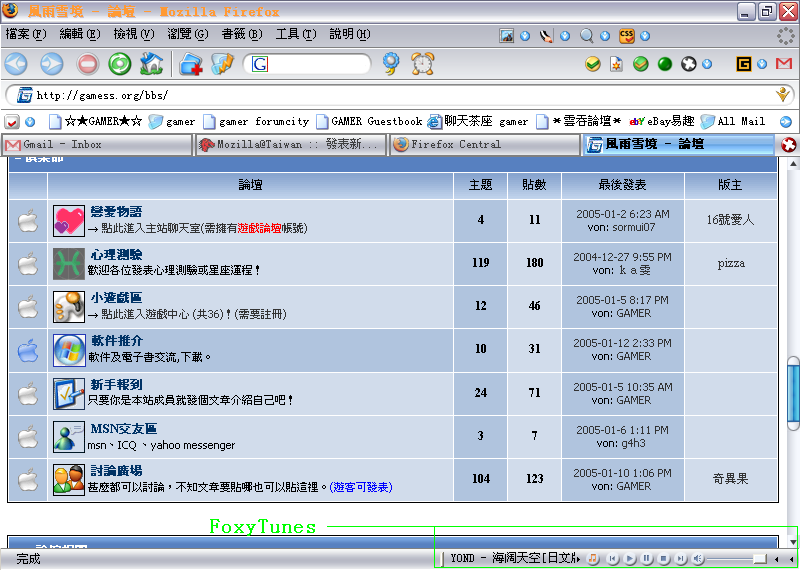Image resolution: width=800 pixels, height=570 pixels.
Task: Expand the bookmarks toolbar overflow arrow
Action: click(785, 121)
